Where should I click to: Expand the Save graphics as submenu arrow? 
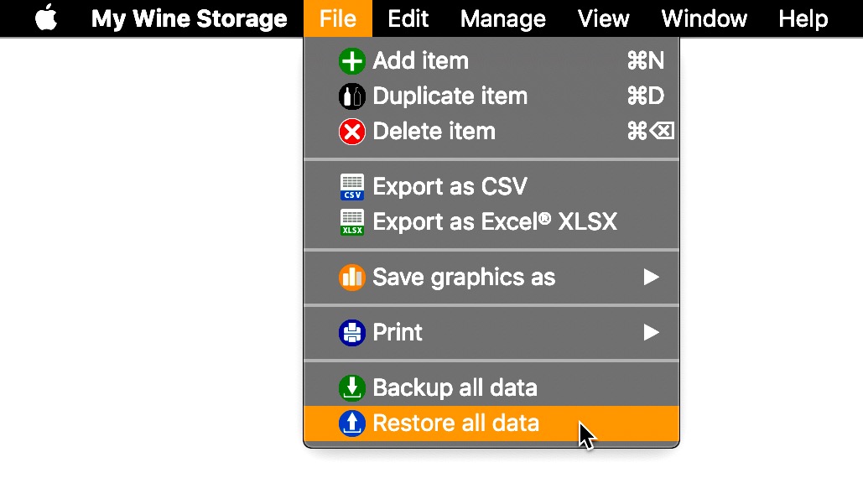(651, 278)
